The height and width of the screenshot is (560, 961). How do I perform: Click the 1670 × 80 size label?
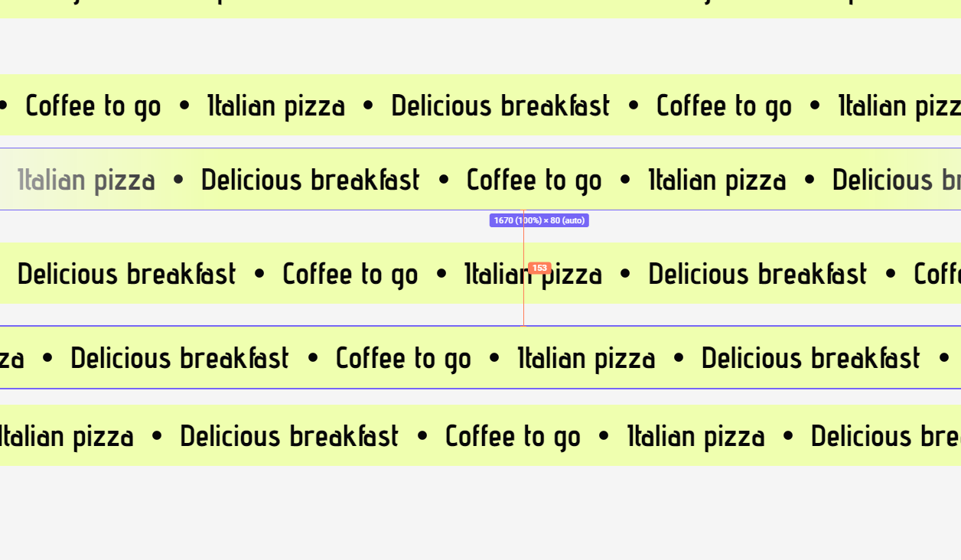coord(539,220)
